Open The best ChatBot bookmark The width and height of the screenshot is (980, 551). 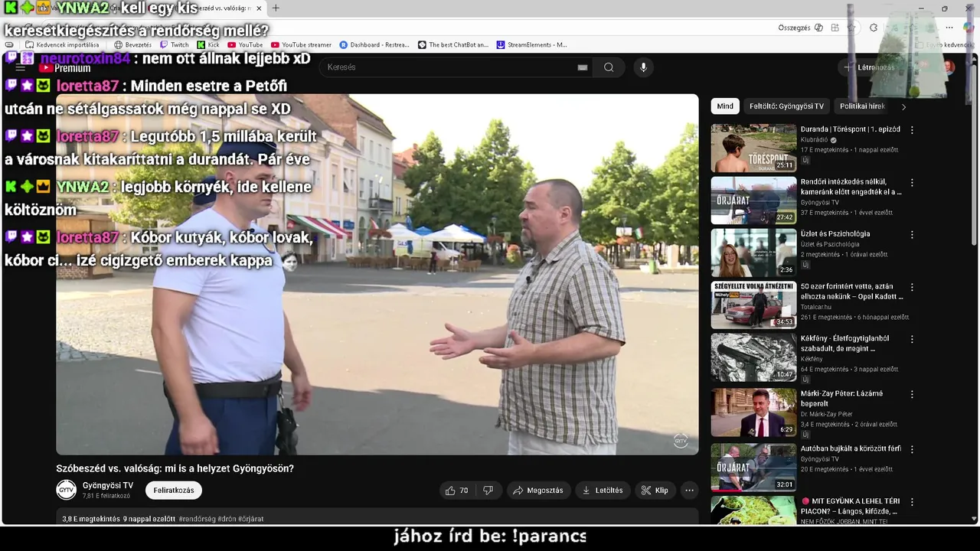click(453, 45)
